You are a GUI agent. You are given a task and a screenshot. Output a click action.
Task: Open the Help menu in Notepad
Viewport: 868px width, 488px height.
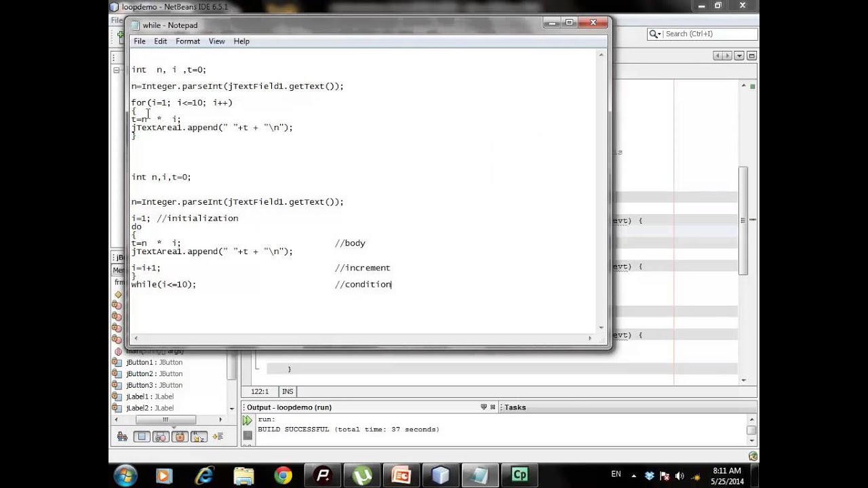tap(241, 41)
